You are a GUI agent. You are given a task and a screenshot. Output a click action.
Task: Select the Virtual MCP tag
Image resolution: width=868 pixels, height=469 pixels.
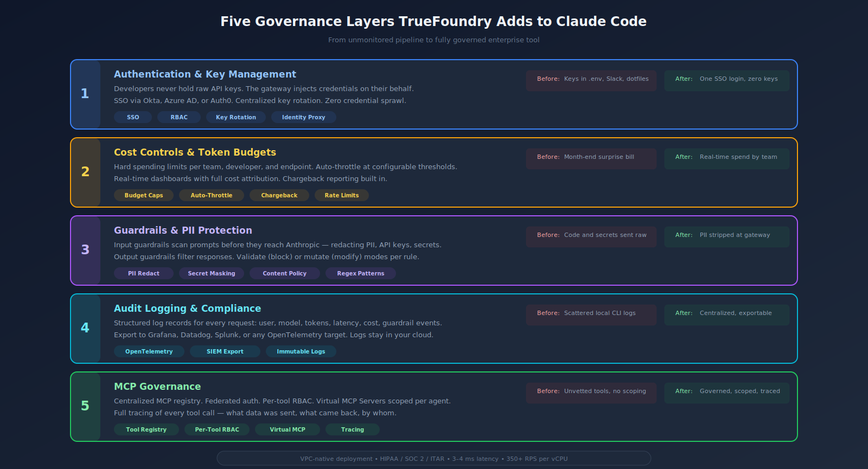(x=288, y=429)
